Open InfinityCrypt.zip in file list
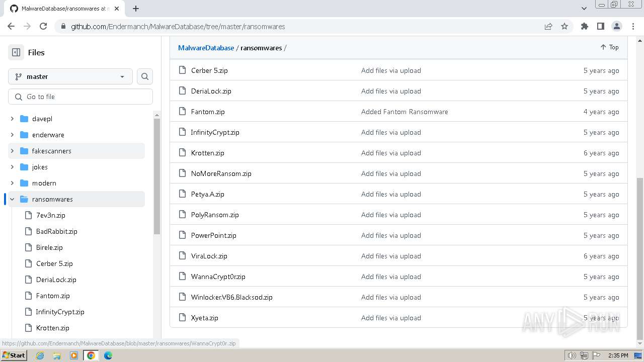This screenshot has width=644, height=362. [215, 132]
